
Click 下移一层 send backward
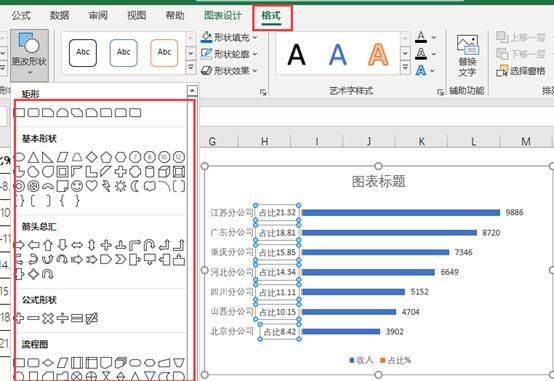(521, 54)
